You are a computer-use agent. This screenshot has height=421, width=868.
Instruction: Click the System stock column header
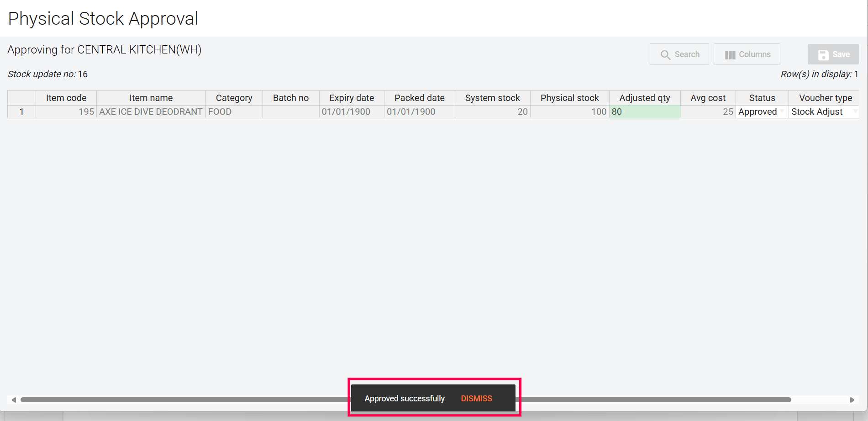[x=493, y=98]
